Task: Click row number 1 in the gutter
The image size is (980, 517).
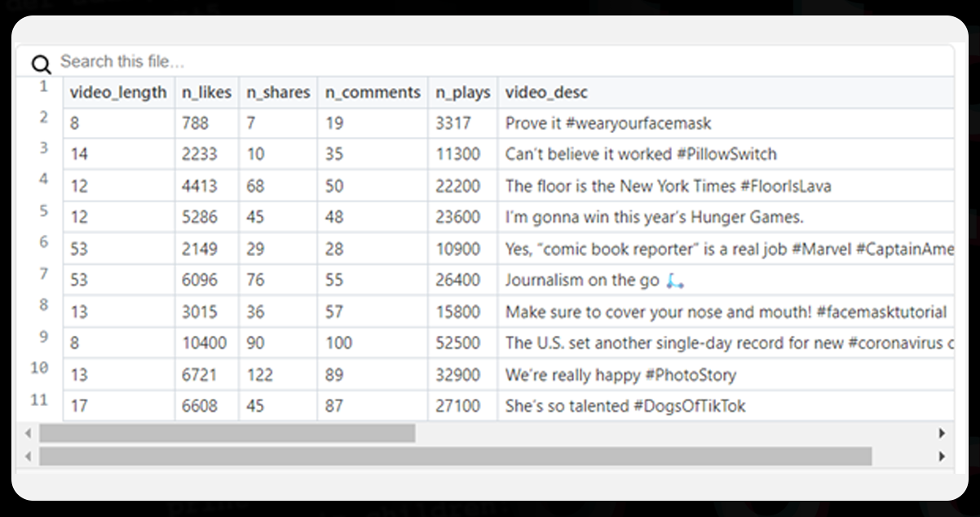Action: pyautogui.click(x=42, y=85)
